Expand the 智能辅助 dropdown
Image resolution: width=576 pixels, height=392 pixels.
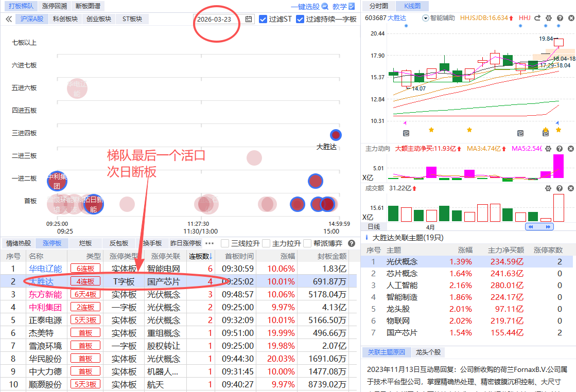[x=425, y=18]
